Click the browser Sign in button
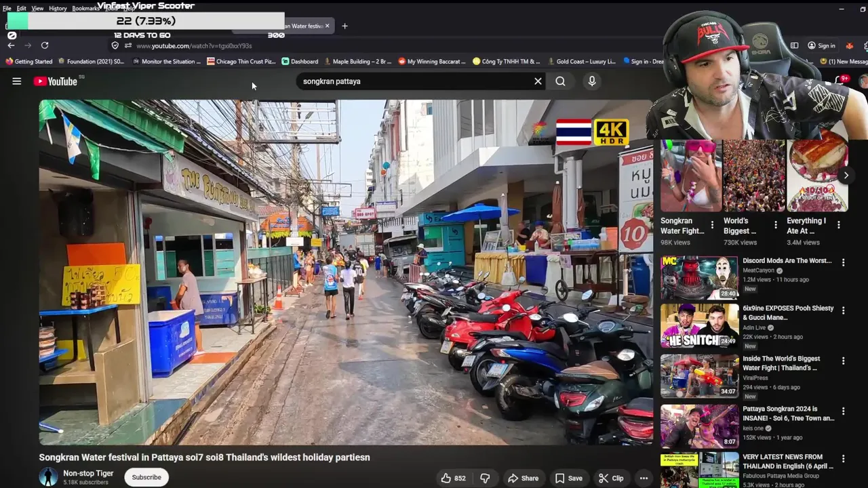868x488 pixels. click(821, 45)
